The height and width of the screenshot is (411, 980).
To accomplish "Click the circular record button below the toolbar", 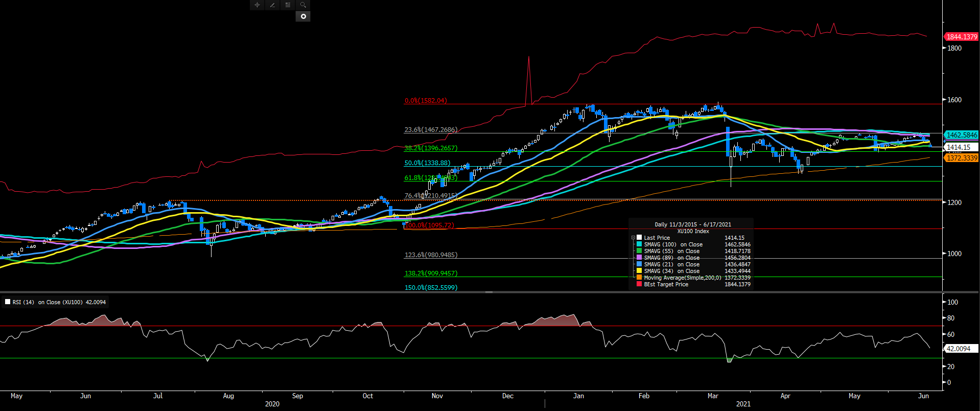I will tap(303, 16).
